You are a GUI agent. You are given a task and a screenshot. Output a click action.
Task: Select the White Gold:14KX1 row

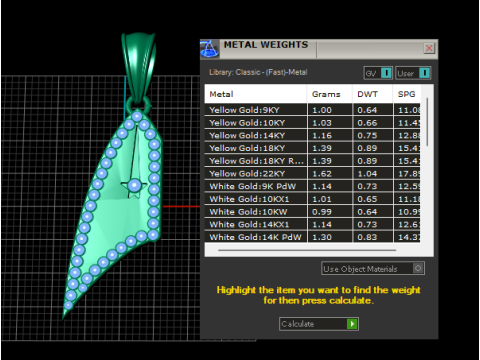tap(312, 224)
